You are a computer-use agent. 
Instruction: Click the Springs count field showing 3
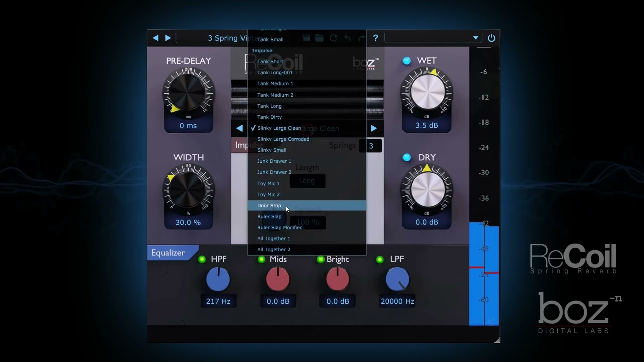click(x=371, y=146)
